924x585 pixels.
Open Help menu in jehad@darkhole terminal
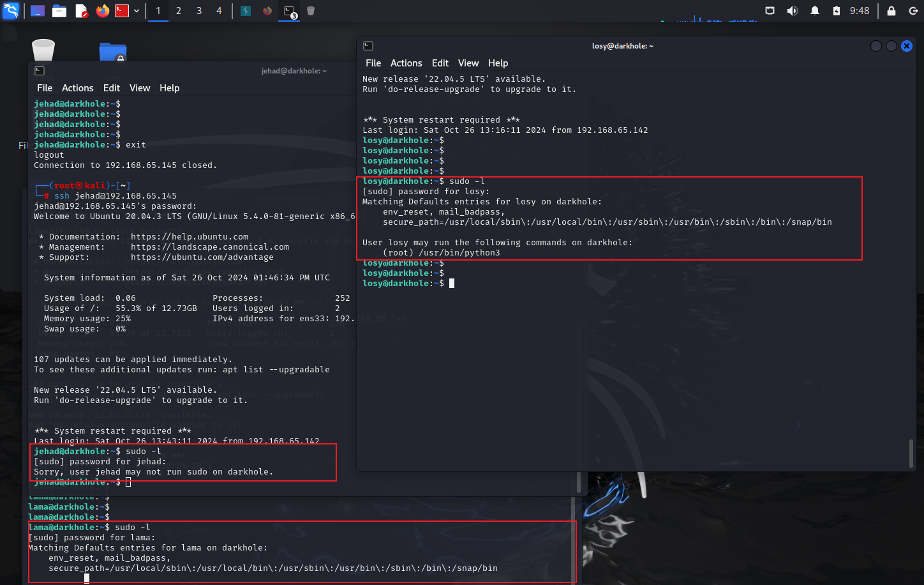coord(170,88)
